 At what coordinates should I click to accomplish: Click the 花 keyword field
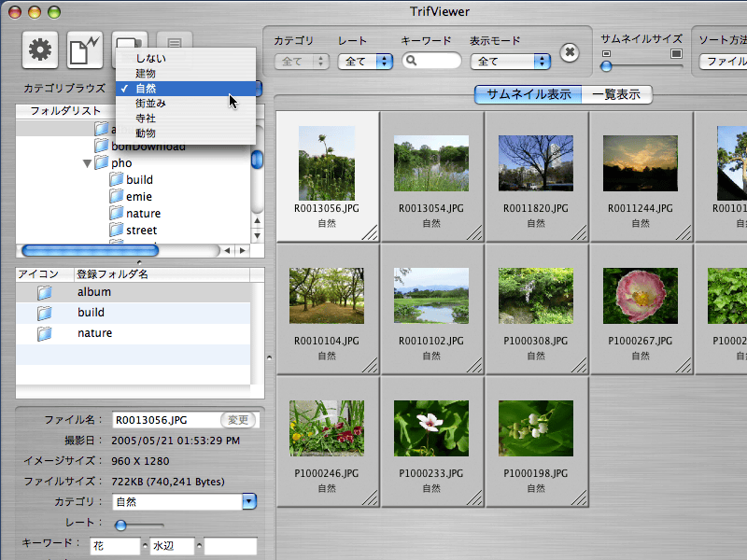tap(115, 546)
